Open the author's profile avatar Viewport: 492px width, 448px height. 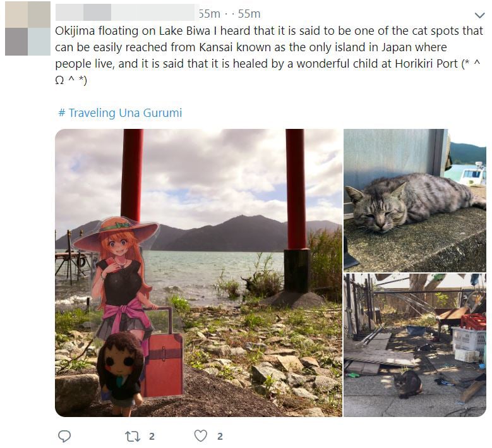pos(28,28)
